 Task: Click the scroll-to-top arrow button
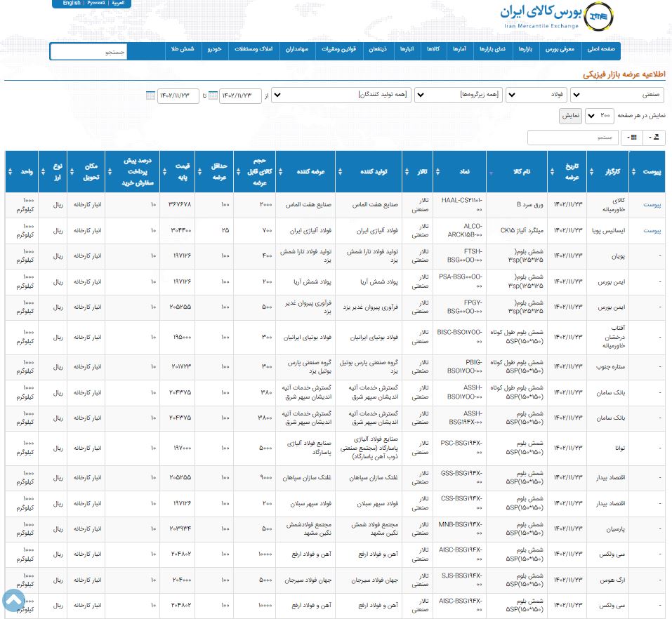(14, 601)
